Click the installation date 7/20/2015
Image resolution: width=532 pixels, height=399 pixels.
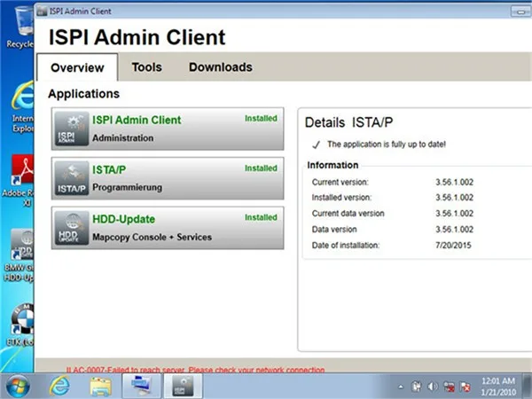click(x=453, y=245)
